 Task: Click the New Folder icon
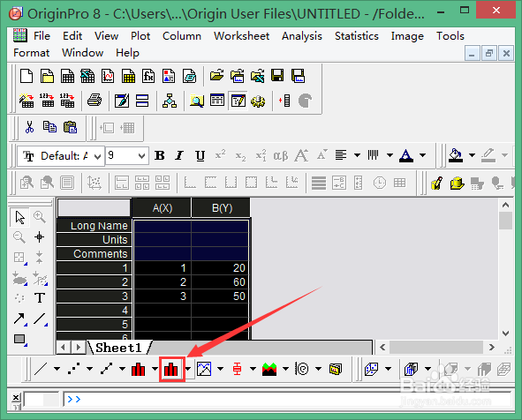[x=47, y=76]
